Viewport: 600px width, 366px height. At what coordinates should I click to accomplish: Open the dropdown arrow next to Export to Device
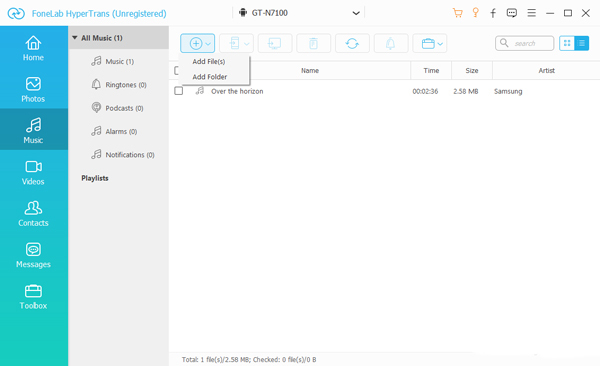[247, 44]
